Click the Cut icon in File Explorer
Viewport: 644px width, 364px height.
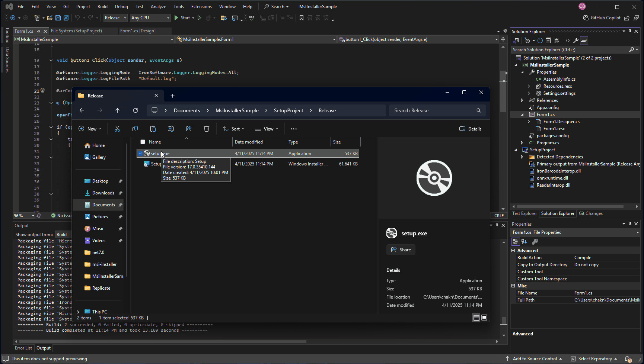click(x=117, y=129)
